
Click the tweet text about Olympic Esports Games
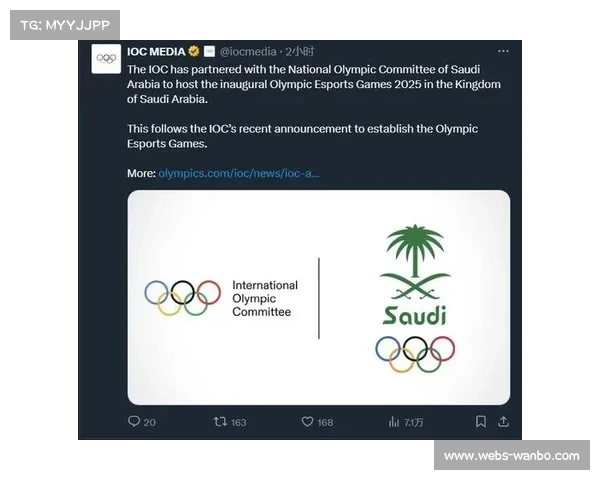314,84
